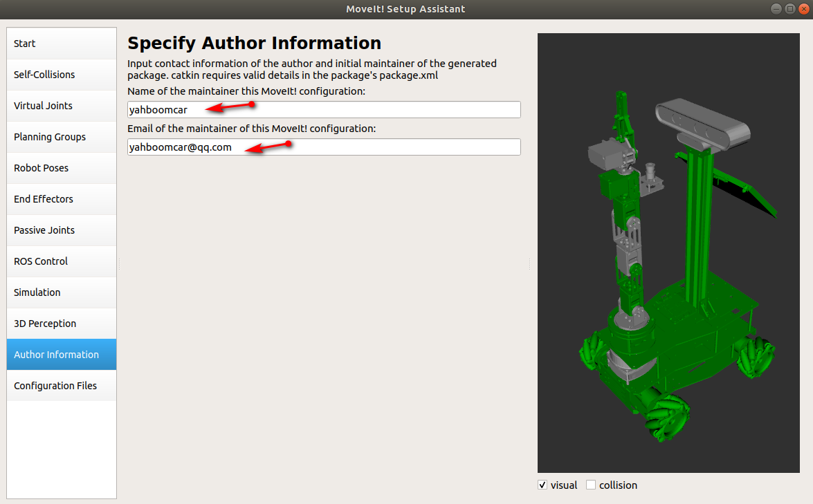Image resolution: width=813 pixels, height=504 pixels.
Task: Minimize the MoveIt Setup Assistant window
Action: tap(776, 9)
